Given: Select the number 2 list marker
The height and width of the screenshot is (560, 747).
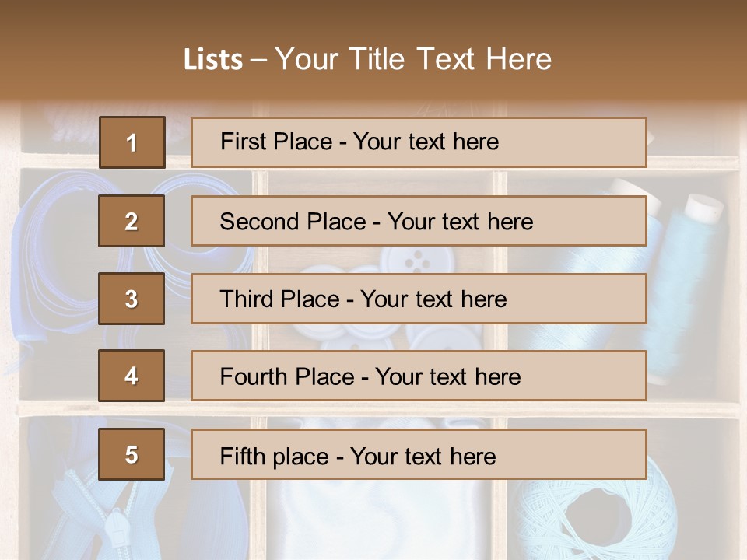Looking at the screenshot, I should 132,222.
